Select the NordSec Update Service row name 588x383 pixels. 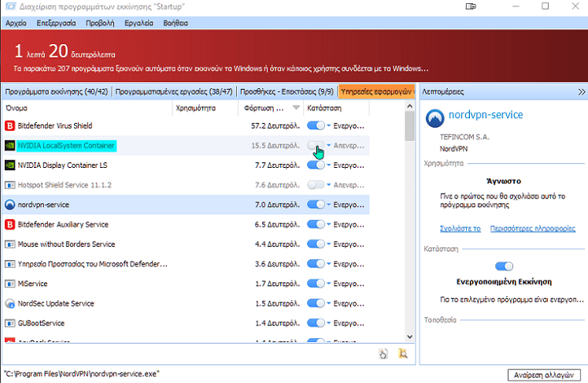[x=56, y=303]
